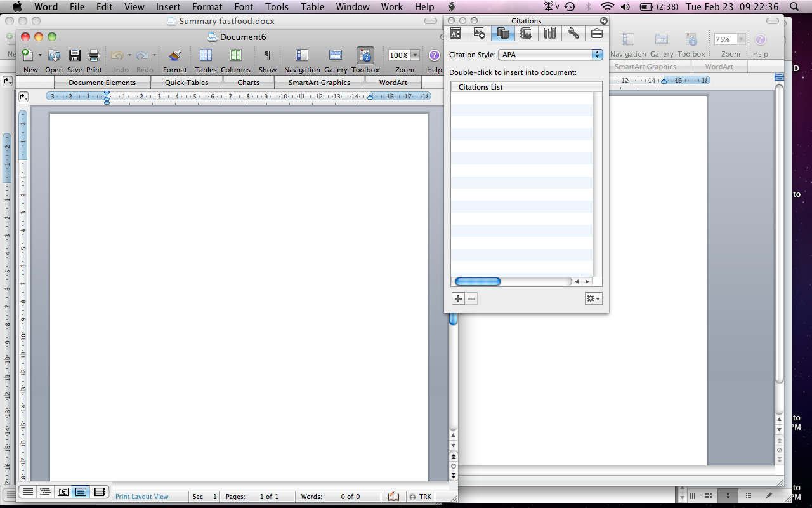
Task: Open the gear action menu in Citations
Action: [x=593, y=298]
